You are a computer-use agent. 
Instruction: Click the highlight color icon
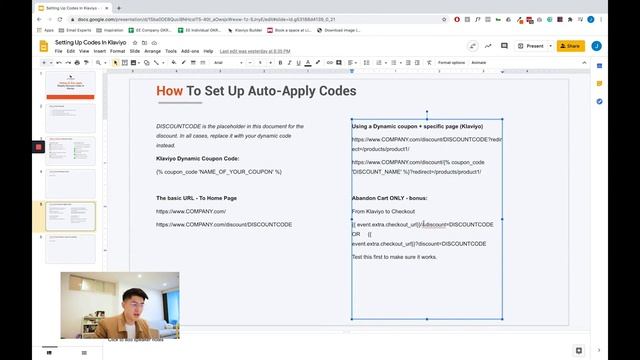[x=318, y=62]
